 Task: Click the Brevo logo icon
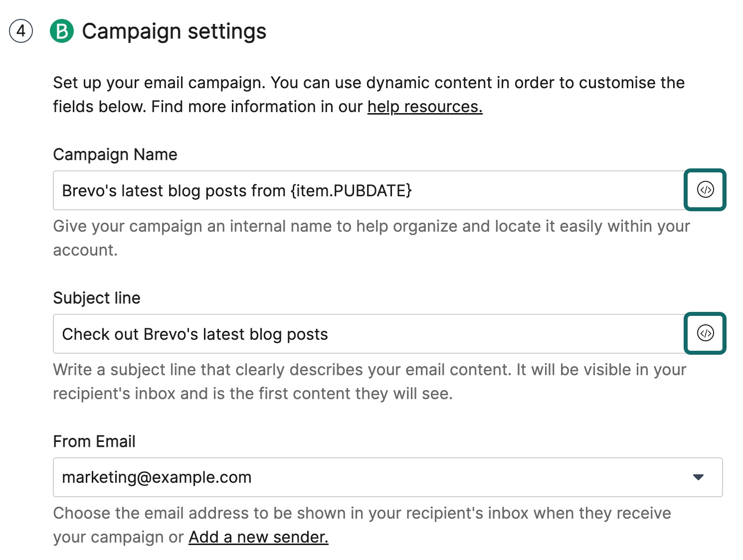[x=62, y=31]
